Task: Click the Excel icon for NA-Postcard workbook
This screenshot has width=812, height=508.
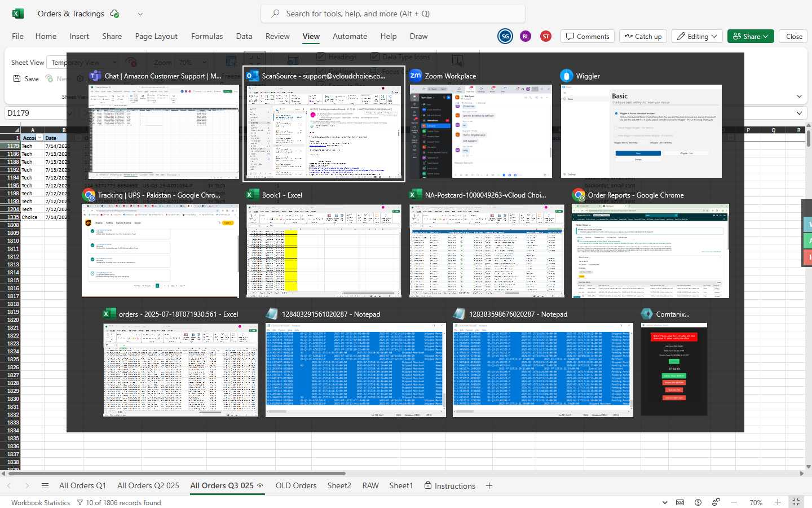Action: coord(416,195)
